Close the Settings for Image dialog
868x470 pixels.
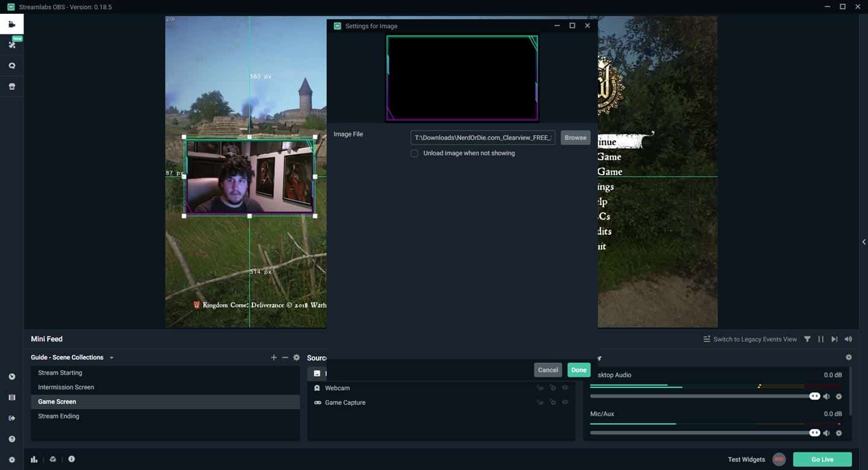pos(587,26)
